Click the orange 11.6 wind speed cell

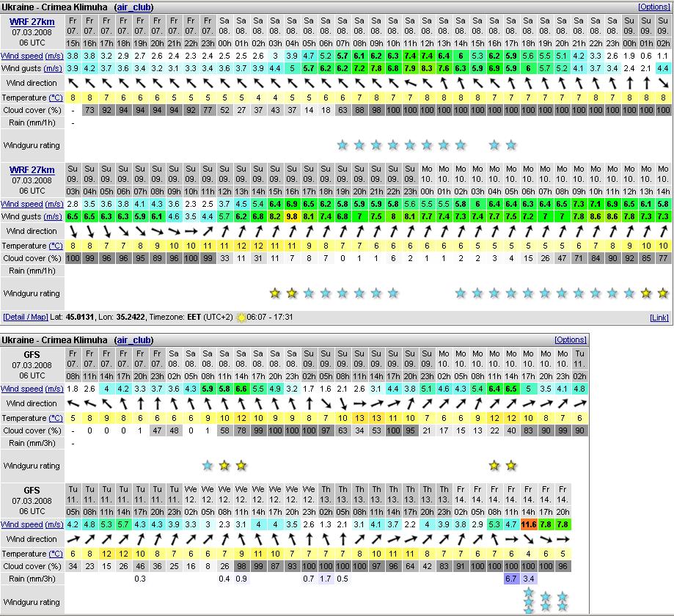point(528,524)
